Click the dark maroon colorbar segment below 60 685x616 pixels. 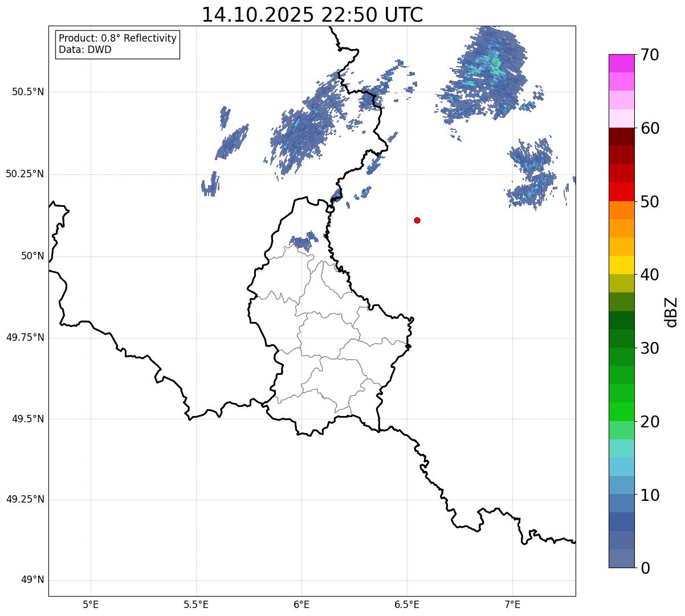click(621, 137)
